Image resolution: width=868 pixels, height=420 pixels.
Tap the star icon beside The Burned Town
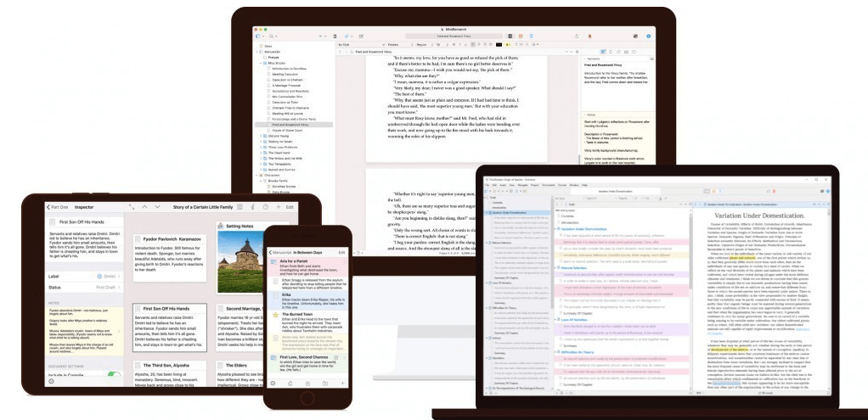point(275,315)
